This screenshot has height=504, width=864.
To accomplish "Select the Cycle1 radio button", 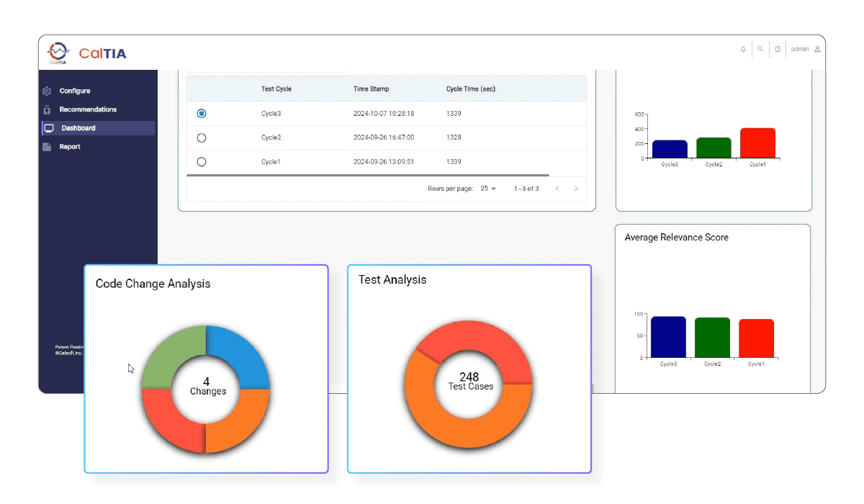I will (x=202, y=162).
